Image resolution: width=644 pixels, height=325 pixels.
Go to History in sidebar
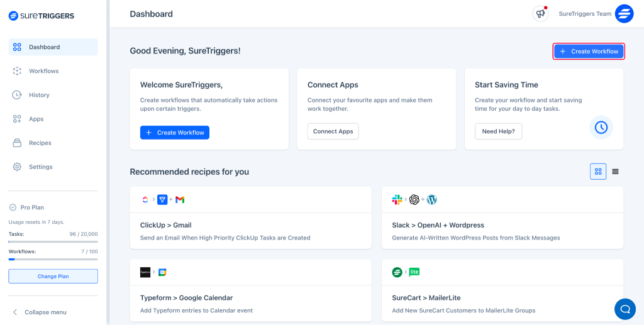(x=39, y=95)
